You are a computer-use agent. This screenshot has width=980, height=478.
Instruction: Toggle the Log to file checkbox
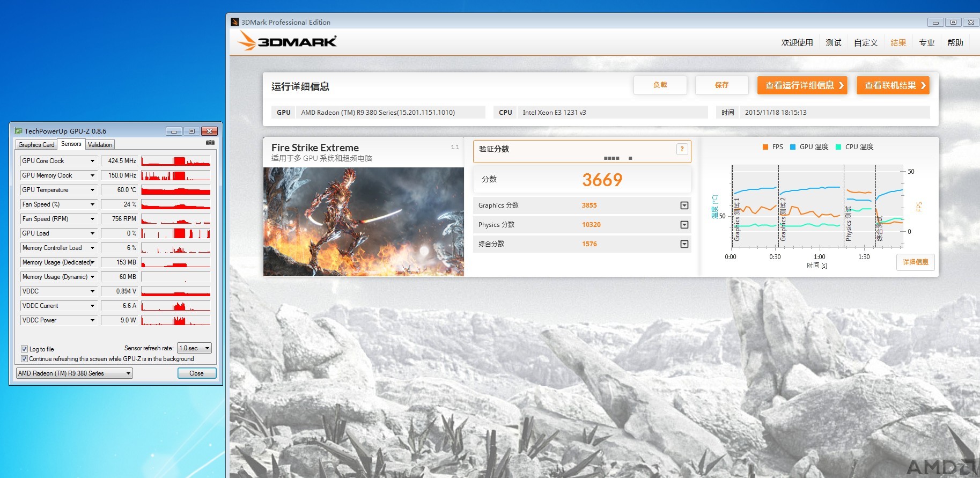click(24, 349)
